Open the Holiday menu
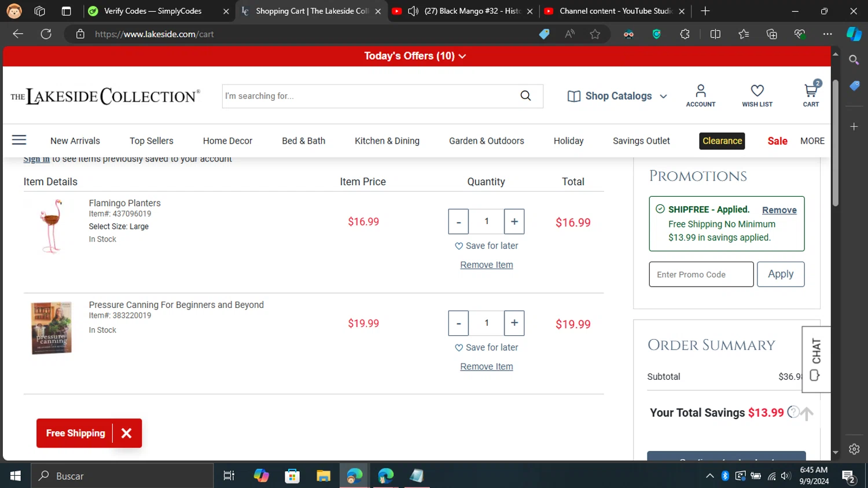This screenshot has width=868, height=488. [568, 141]
